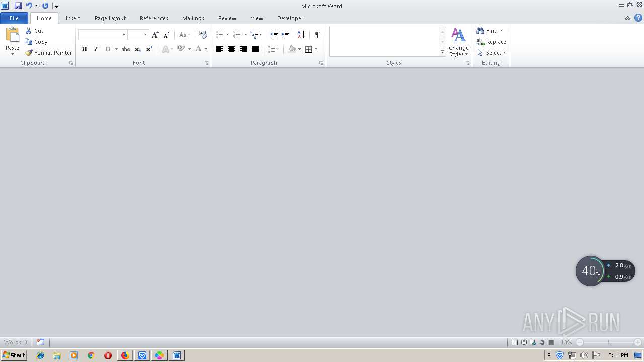Switch to the Developer tab

click(x=290, y=18)
